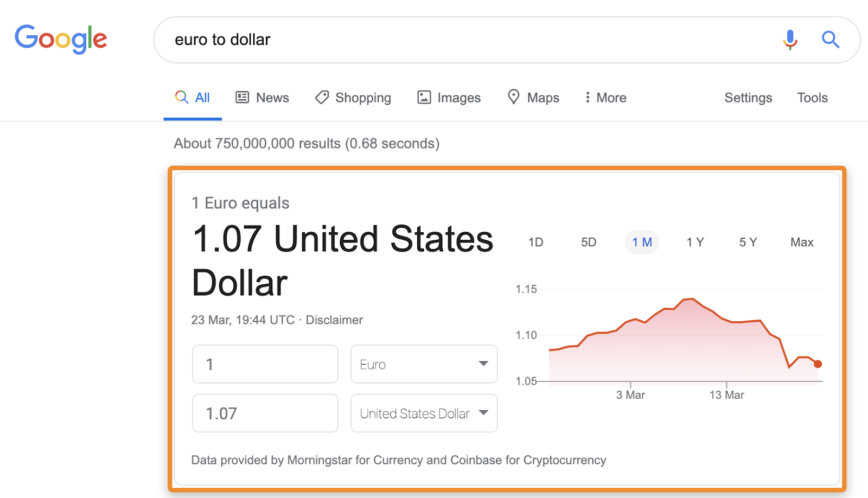The image size is (868, 498).
Task: Click the Google logo
Action: (61, 39)
